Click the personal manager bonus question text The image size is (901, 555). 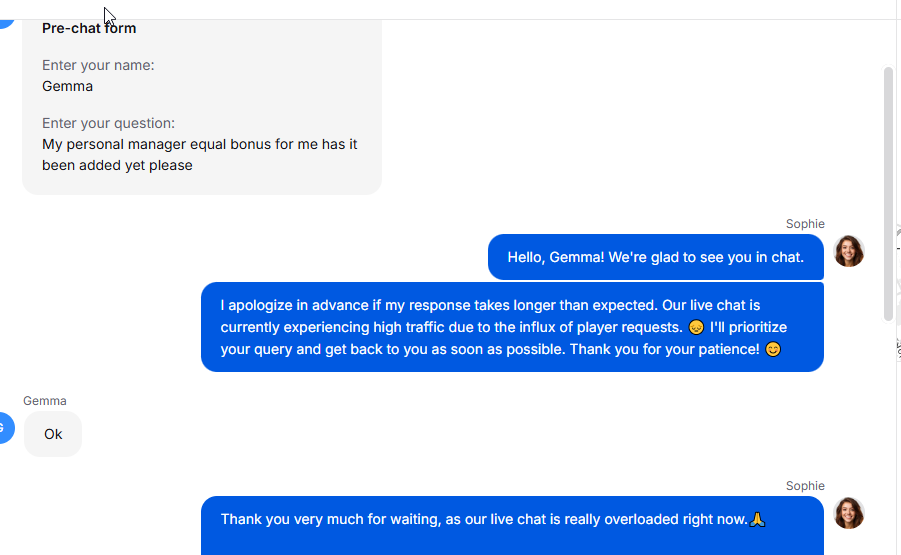[x=199, y=154]
